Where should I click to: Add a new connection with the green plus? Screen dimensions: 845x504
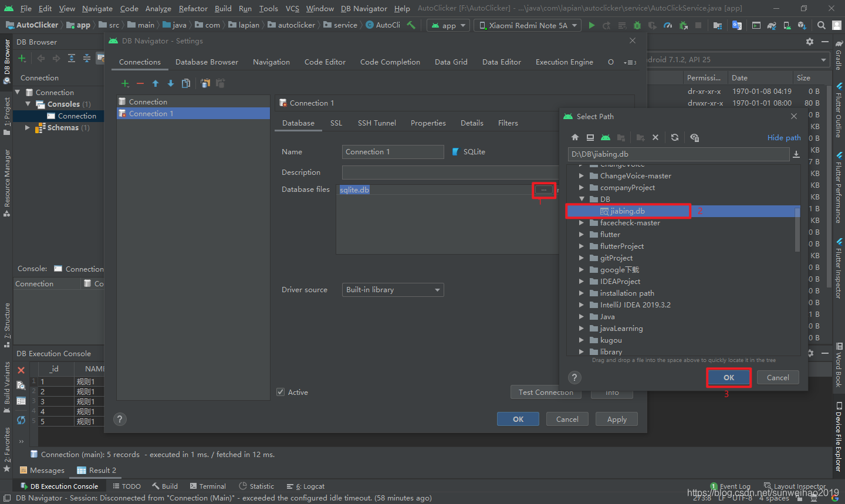(x=125, y=83)
